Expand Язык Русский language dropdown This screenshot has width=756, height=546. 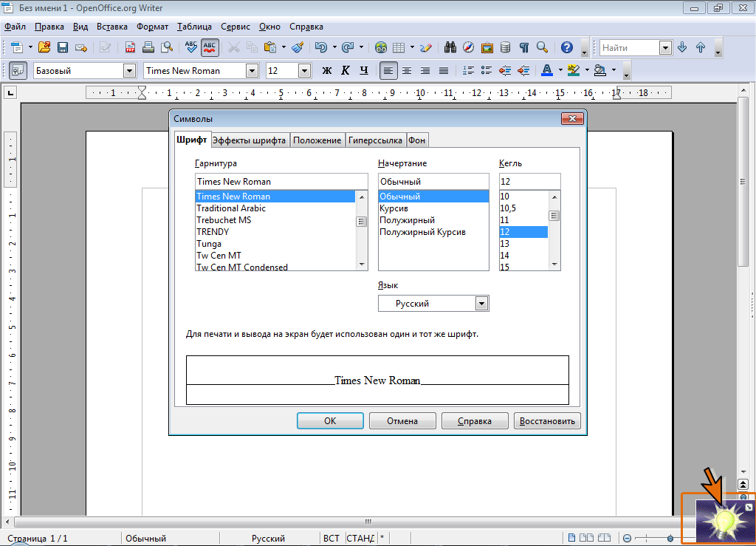[481, 304]
